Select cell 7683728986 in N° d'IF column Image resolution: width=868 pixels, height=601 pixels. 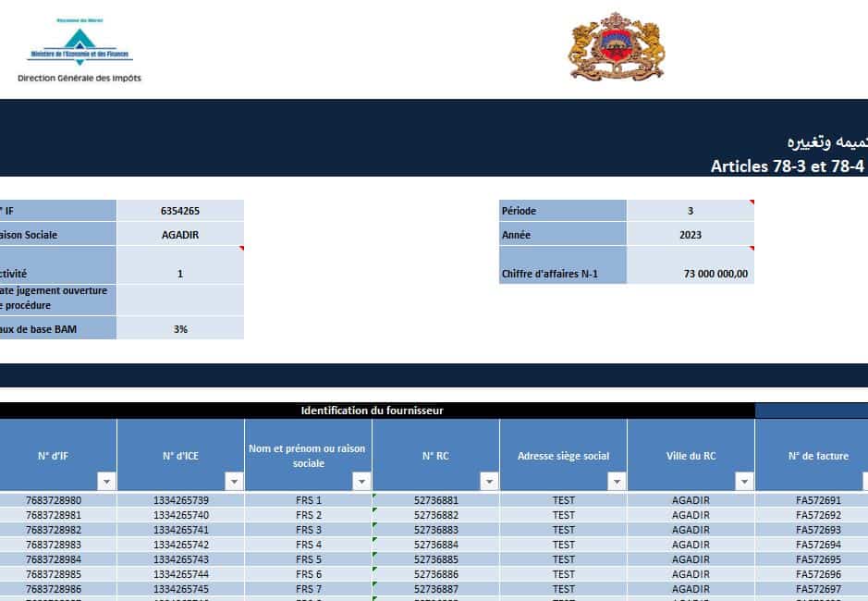coord(58,589)
